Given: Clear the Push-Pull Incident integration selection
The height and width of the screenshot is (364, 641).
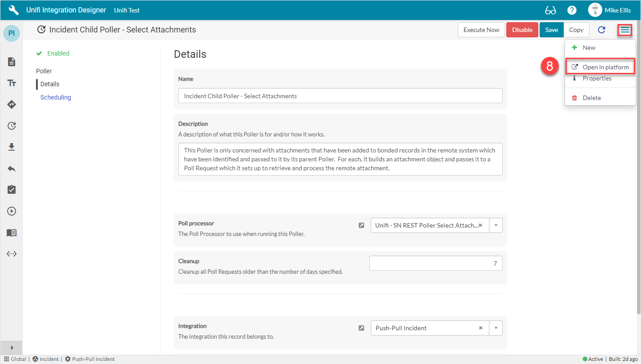Looking at the screenshot, I should [481, 328].
